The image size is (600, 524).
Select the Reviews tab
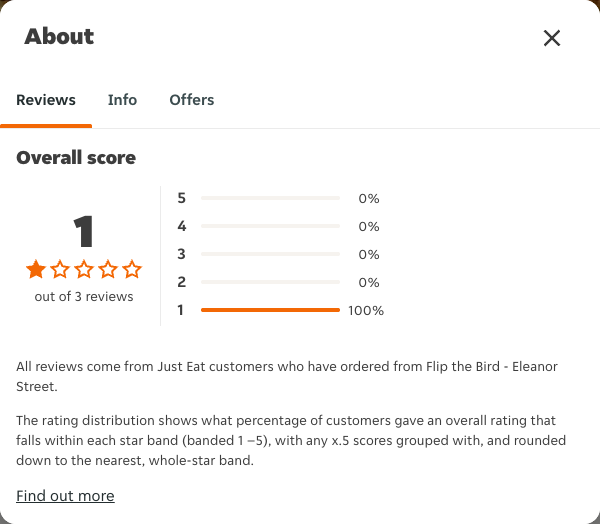(46, 100)
